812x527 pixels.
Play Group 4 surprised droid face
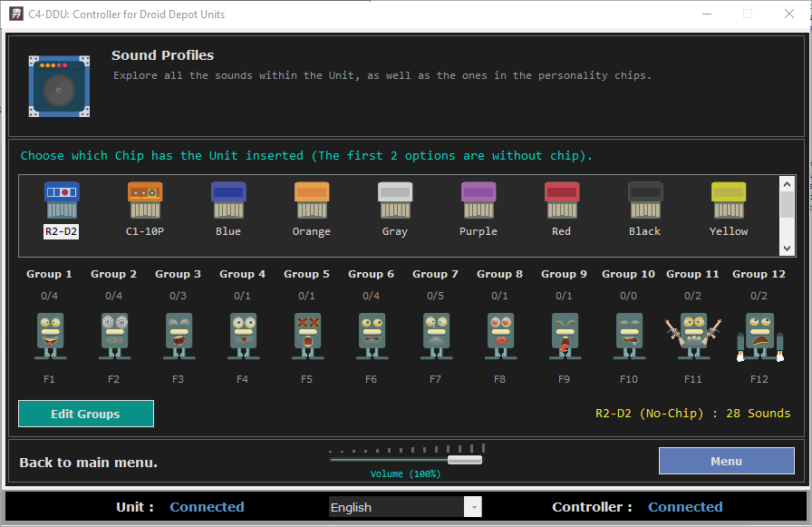[244, 336]
